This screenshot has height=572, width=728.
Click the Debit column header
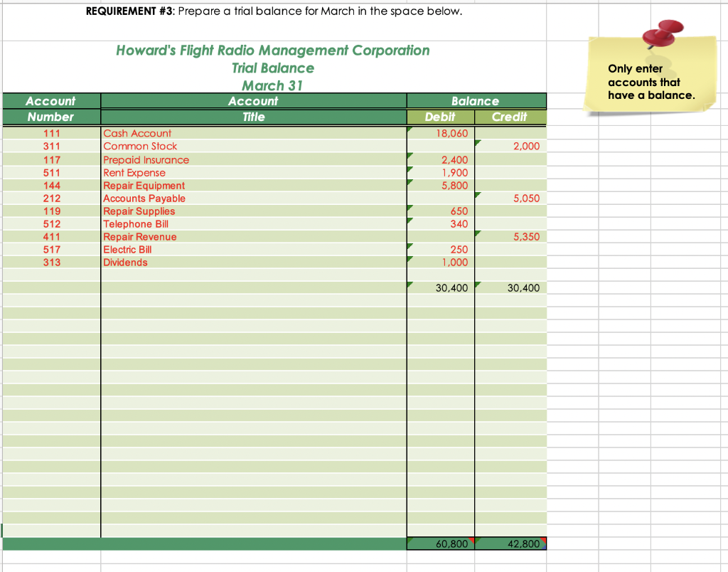[x=440, y=117]
